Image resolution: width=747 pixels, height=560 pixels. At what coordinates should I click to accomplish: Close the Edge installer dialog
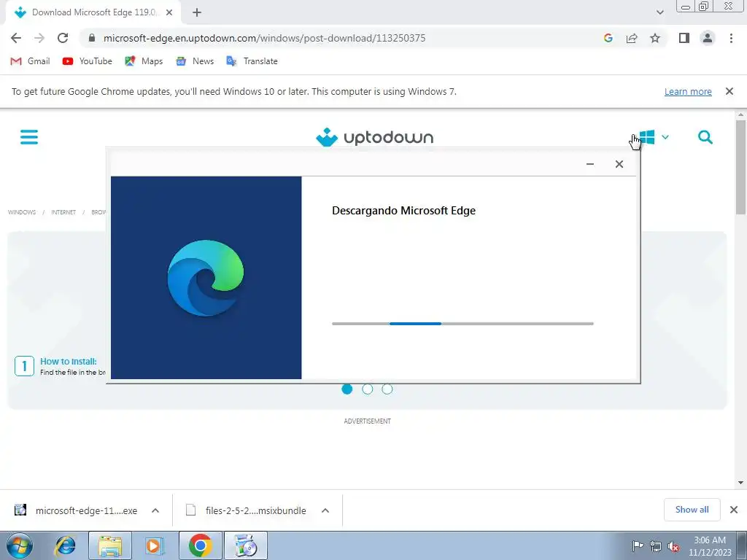(x=619, y=164)
